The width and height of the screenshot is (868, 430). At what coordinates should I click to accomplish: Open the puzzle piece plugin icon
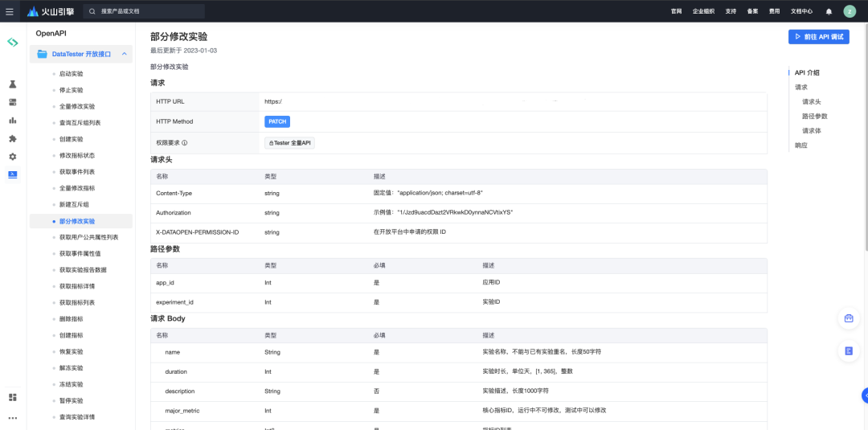(x=13, y=138)
